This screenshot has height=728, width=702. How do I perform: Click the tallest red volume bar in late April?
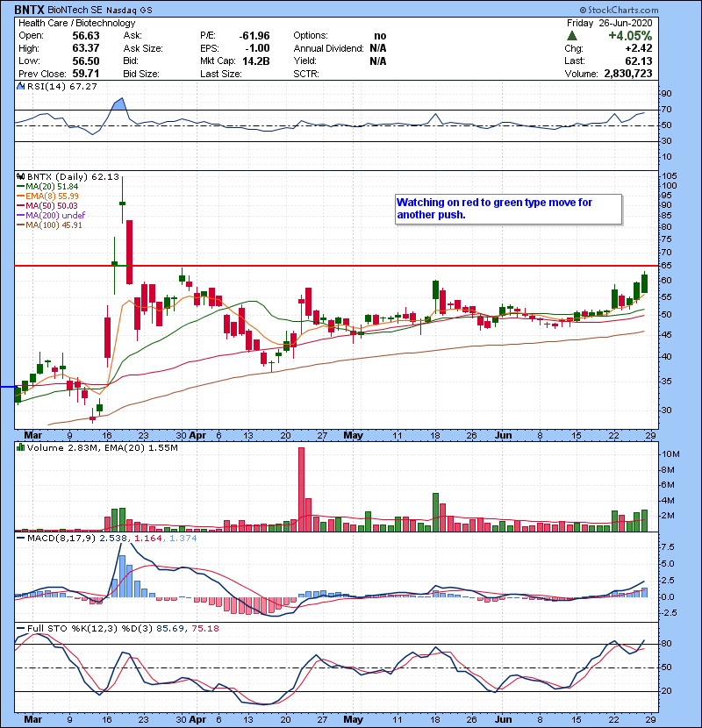pyautogui.click(x=301, y=489)
